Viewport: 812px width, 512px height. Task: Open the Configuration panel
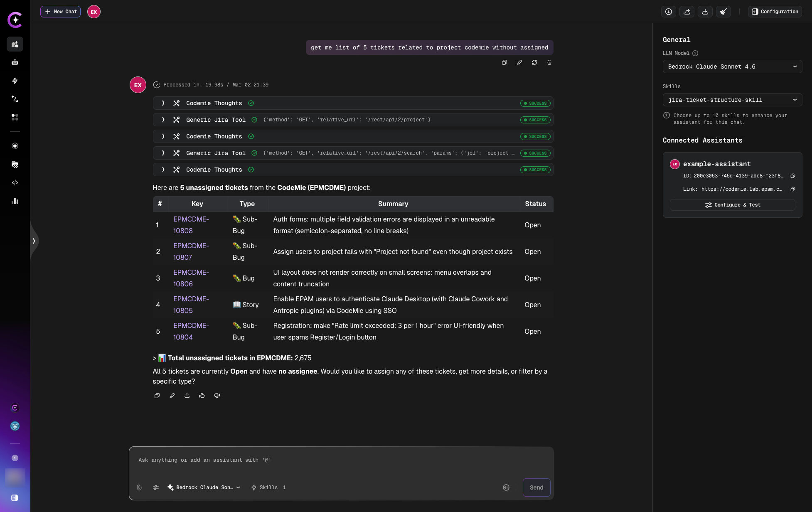tap(775, 12)
